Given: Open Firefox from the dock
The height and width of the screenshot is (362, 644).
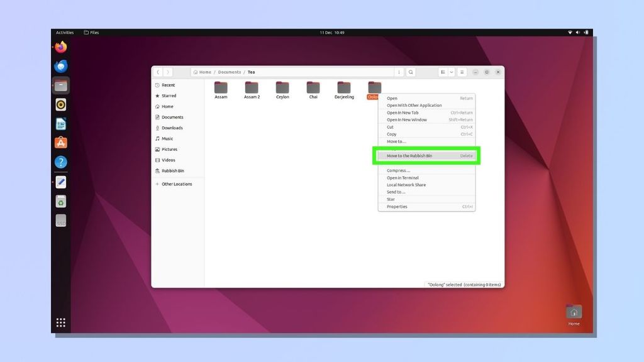Looking at the screenshot, I should pos(61,47).
